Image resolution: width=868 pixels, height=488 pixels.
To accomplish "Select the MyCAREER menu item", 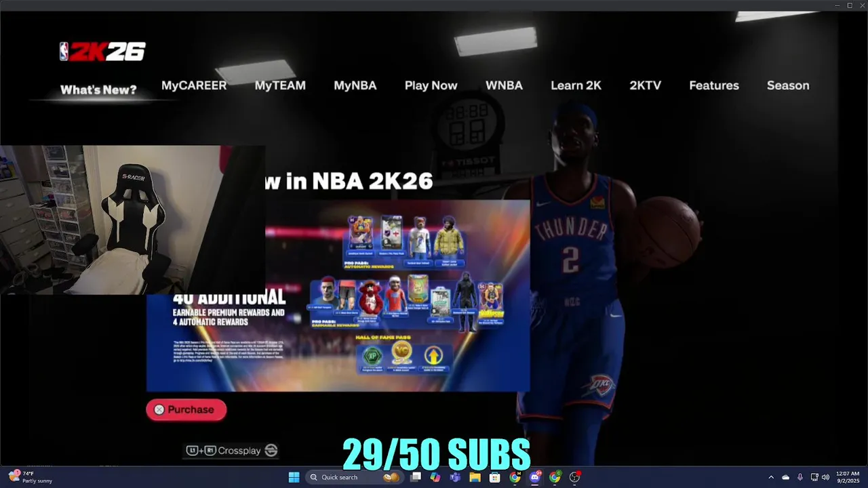I will (194, 85).
